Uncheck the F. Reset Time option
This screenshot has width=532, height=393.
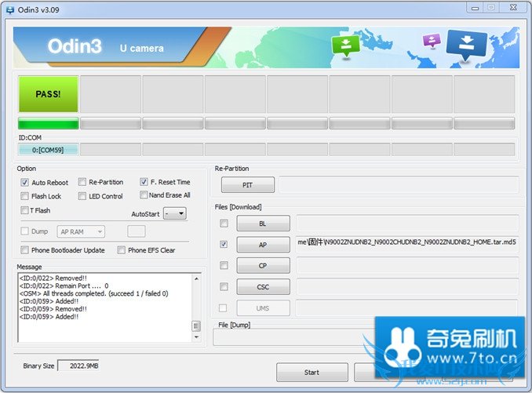click(144, 182)
